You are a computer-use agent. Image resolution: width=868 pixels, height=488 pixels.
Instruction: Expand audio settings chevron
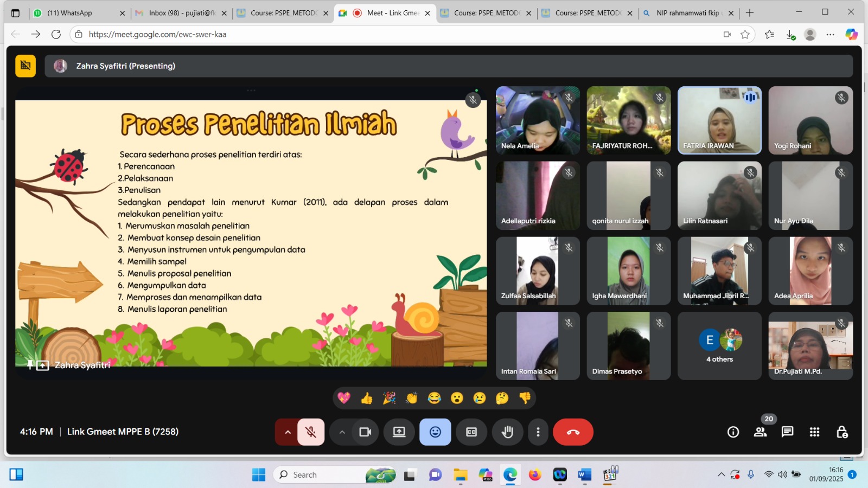[x=288, y=432]
